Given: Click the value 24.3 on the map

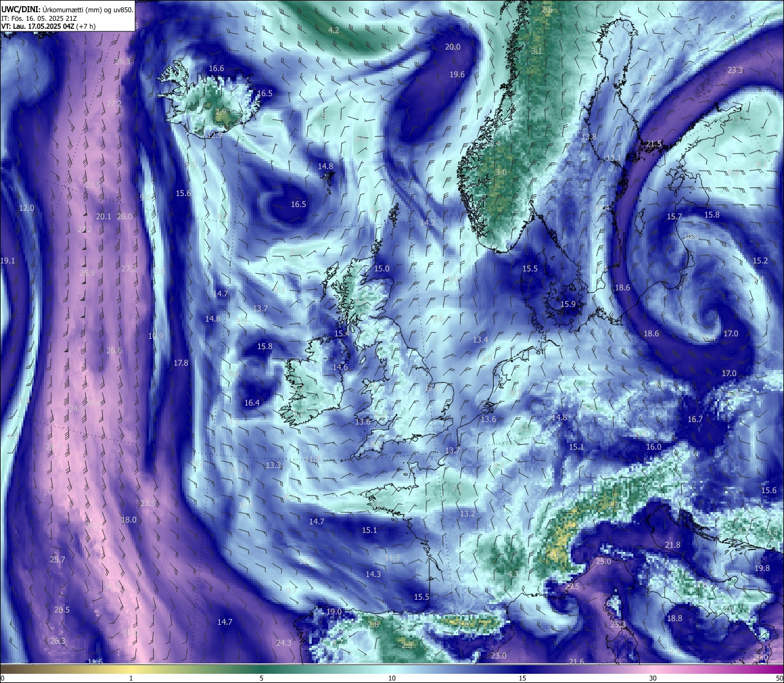Looking at the screenshot, I should (284, 643).
